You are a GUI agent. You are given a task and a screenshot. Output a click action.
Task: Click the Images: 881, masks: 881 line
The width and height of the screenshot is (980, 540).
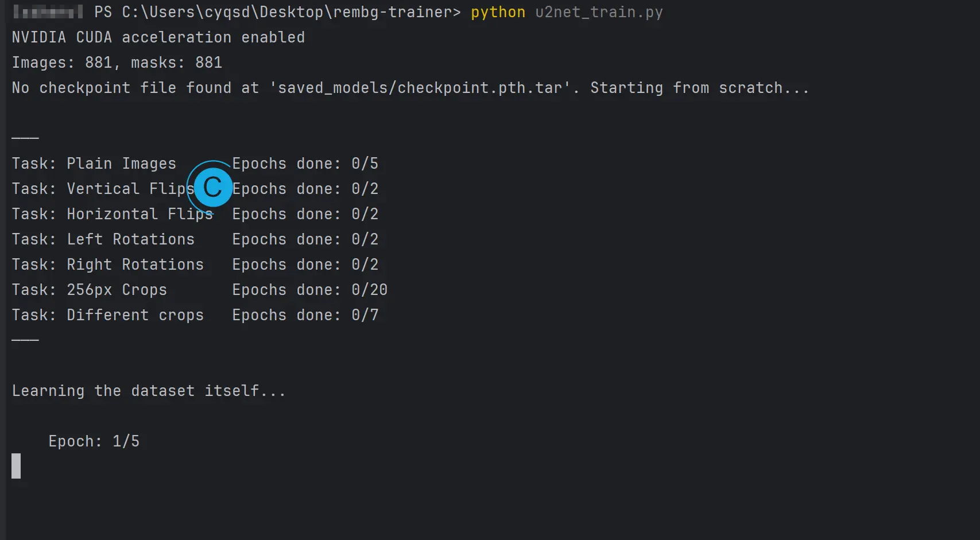(117, 63)
